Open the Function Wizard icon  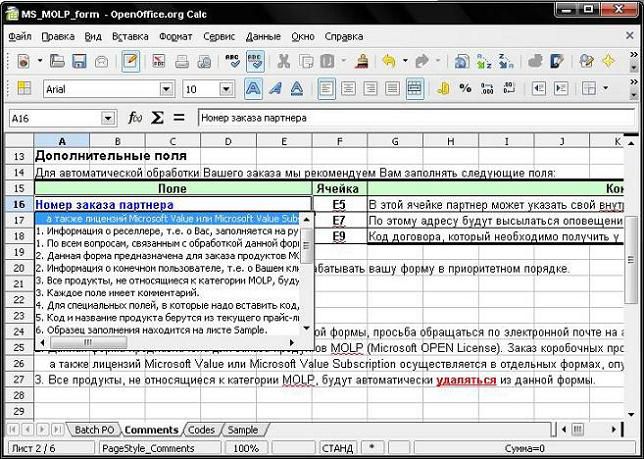coord(136,118)
